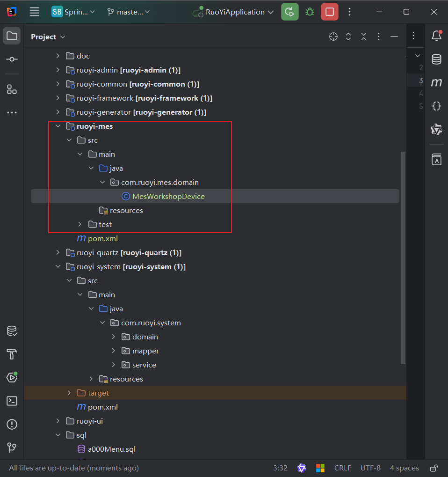This screenshot has height=477, width=448.
Task: Select opened file locate crosshair icon
Action: pos(333,37)
